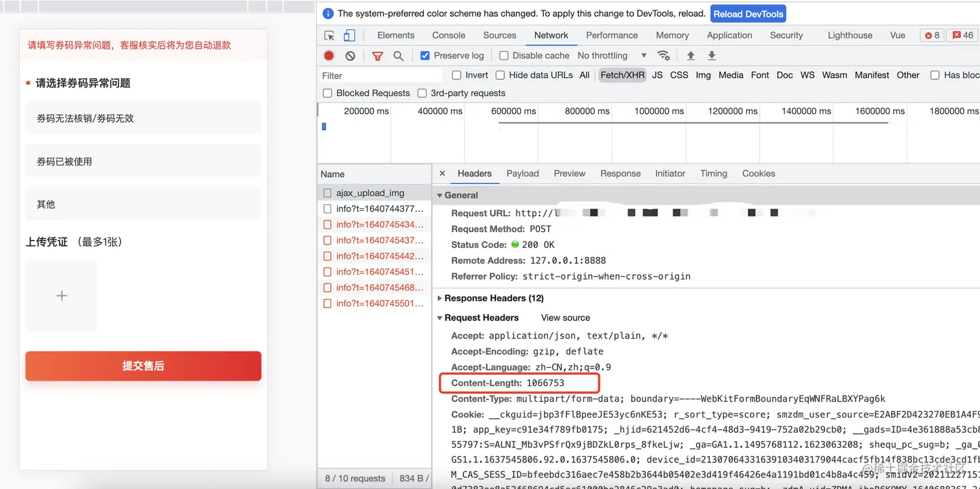The height and width of the screenshot is (489, 980).
Task: Open the No throttling dropdown
Action: [612, 56]
